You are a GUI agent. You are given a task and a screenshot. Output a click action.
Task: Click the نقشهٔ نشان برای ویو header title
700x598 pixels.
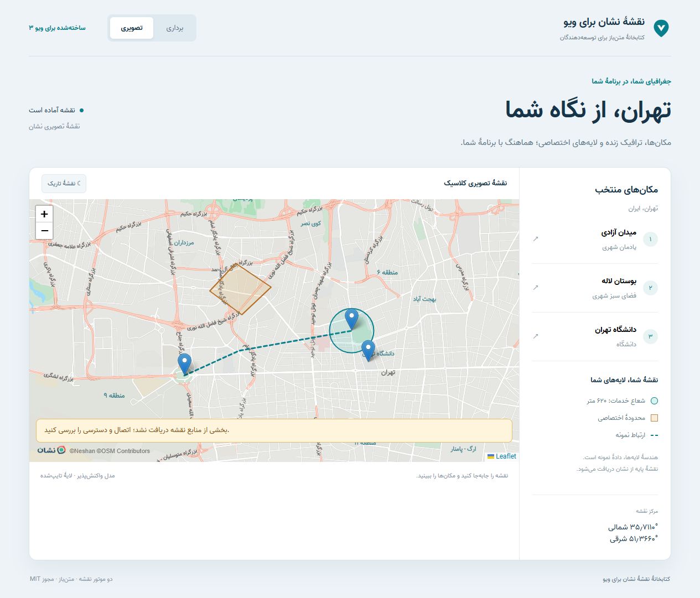[x=604, y=22]
